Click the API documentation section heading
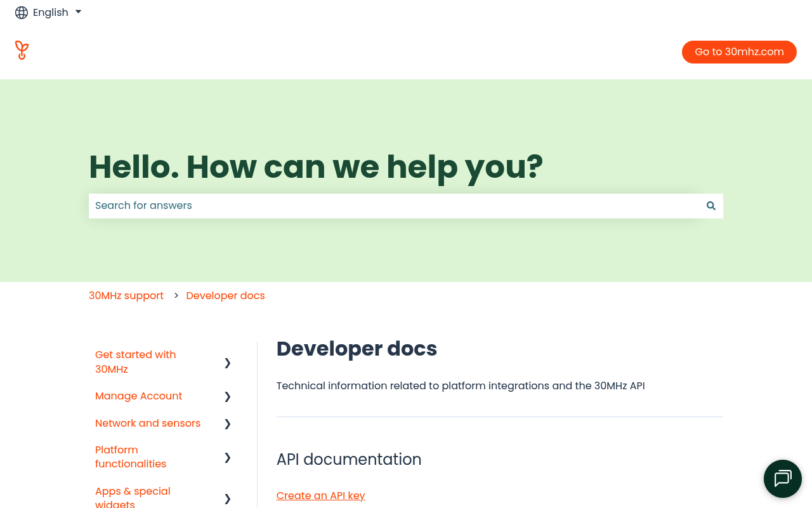The image size is (812, 508). [349, 459]
